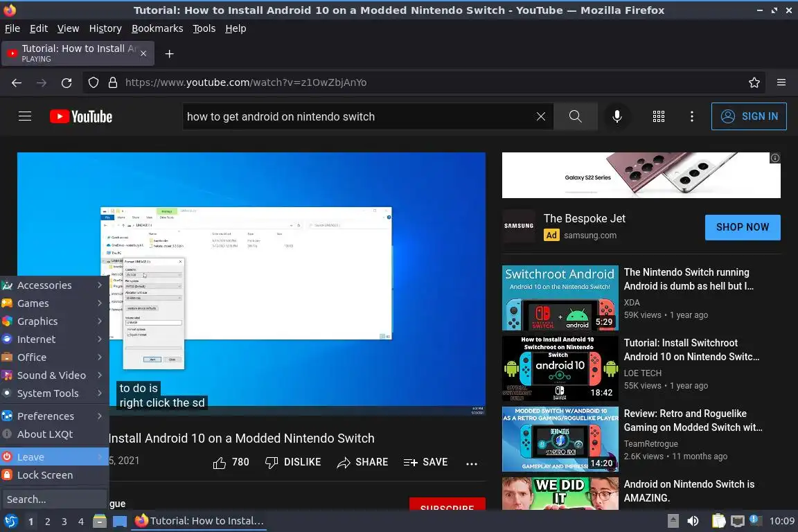Open the Tools menu
Viewport: 798px width, 532px height.
click(x=204, y=28)
